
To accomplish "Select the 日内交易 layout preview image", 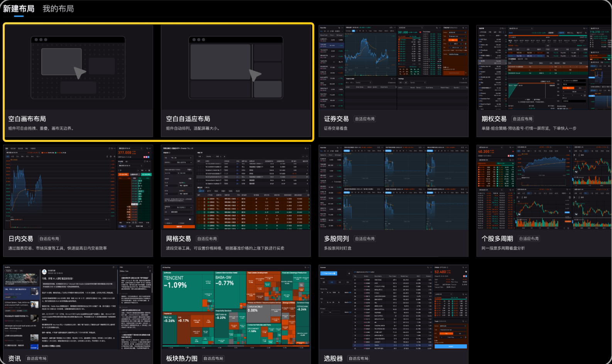I will [x=78, y=187].
